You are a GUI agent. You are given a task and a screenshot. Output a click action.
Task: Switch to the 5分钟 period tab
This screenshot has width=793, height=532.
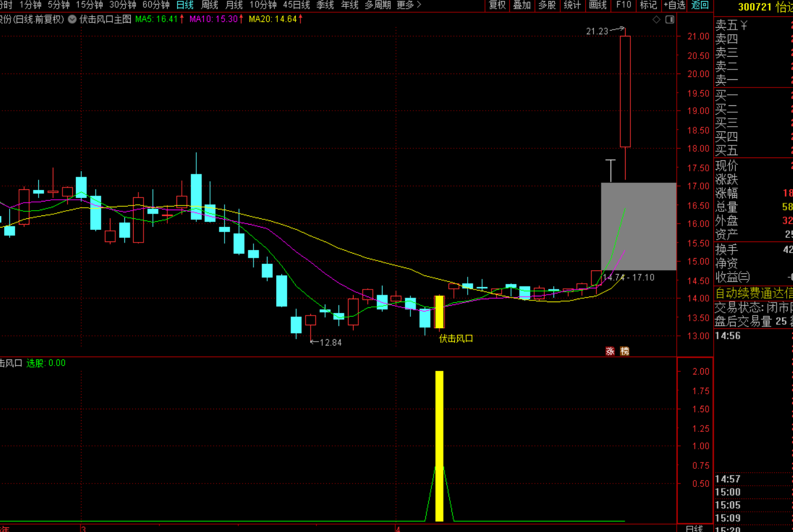click(x=58, y=5)
